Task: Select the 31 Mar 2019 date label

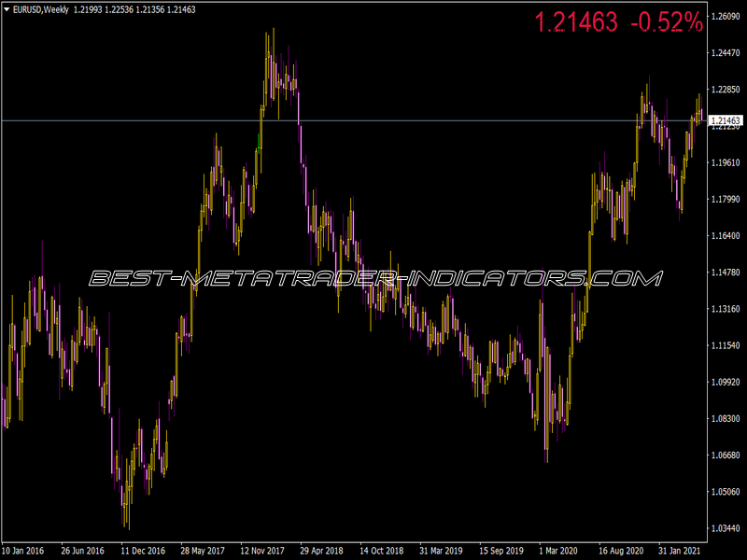Action: coord(441,551)
